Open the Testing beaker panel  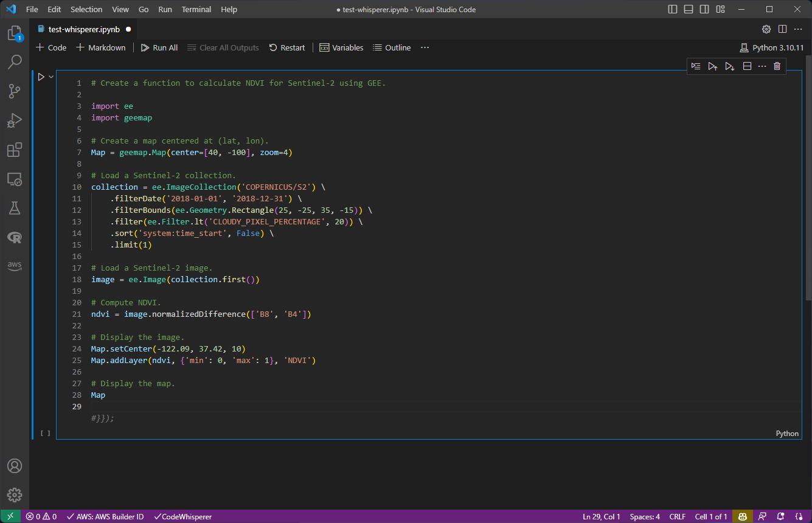15,207
